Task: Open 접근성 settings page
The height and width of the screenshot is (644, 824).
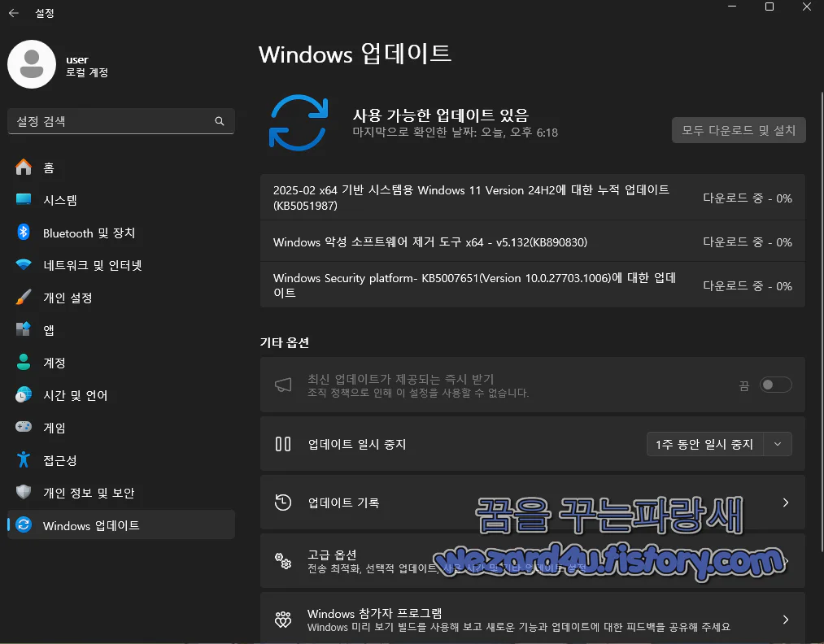Action: [121, 460]
